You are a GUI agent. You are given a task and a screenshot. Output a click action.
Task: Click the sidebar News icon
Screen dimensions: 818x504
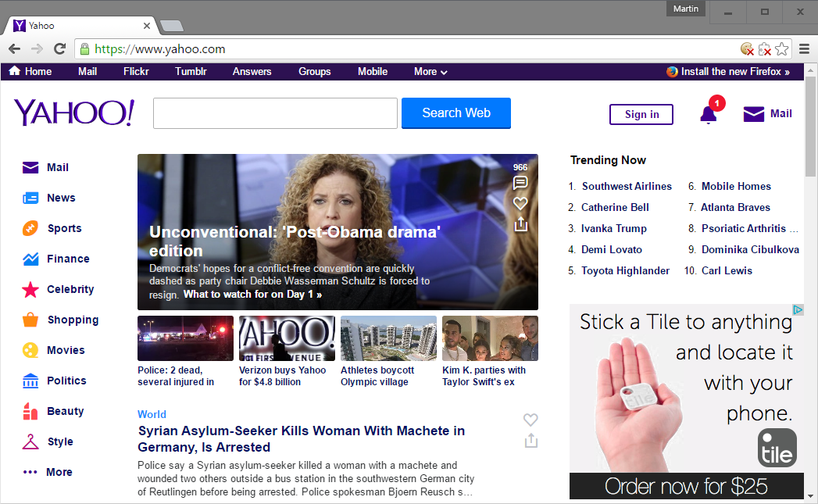pos(30,198)
